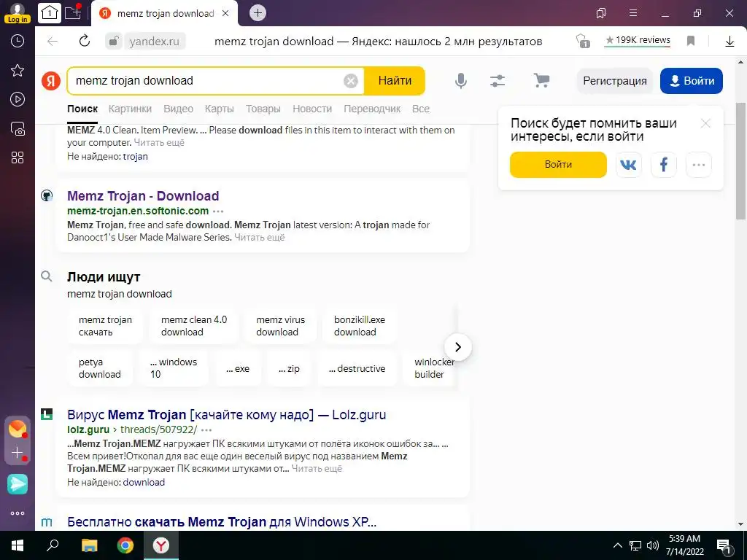Open Google Chrome from taskbar
The image size is (747, 560).
[125, 545]
